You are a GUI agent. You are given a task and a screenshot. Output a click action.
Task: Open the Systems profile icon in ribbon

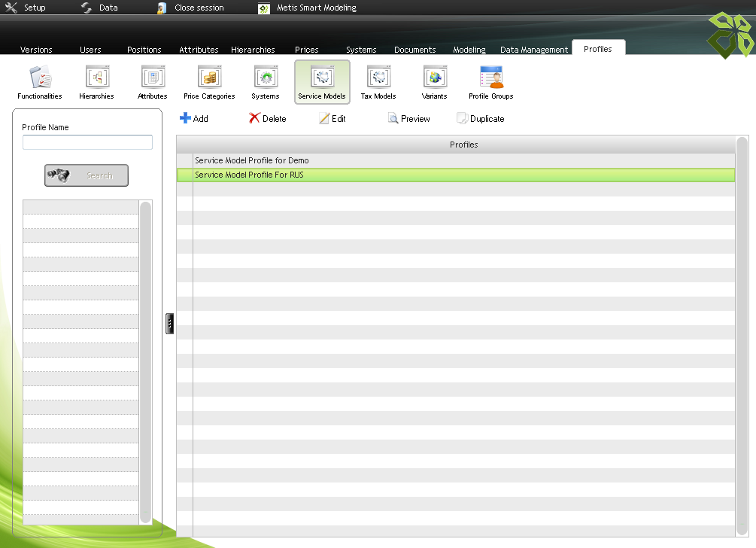pyautogui.click(x=266, y=82)
